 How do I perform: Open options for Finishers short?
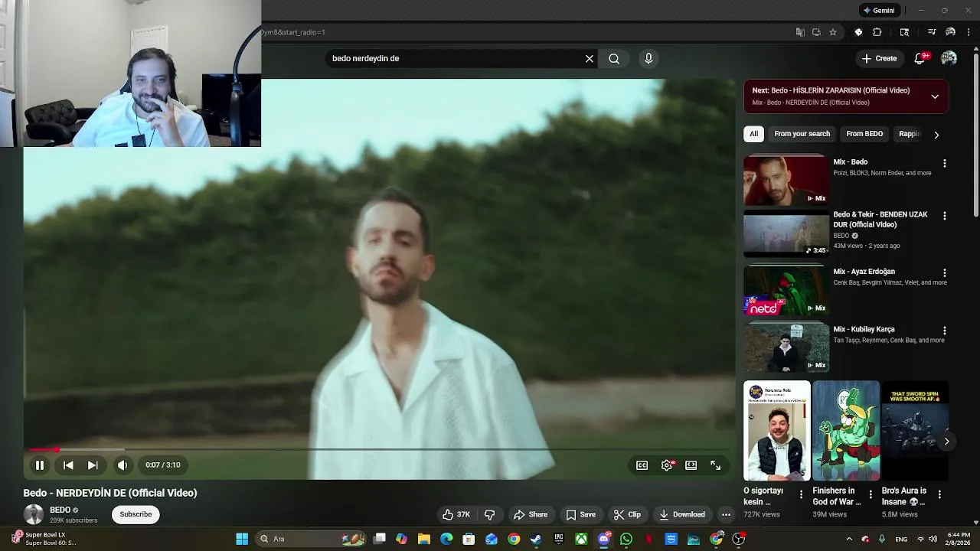871,494
